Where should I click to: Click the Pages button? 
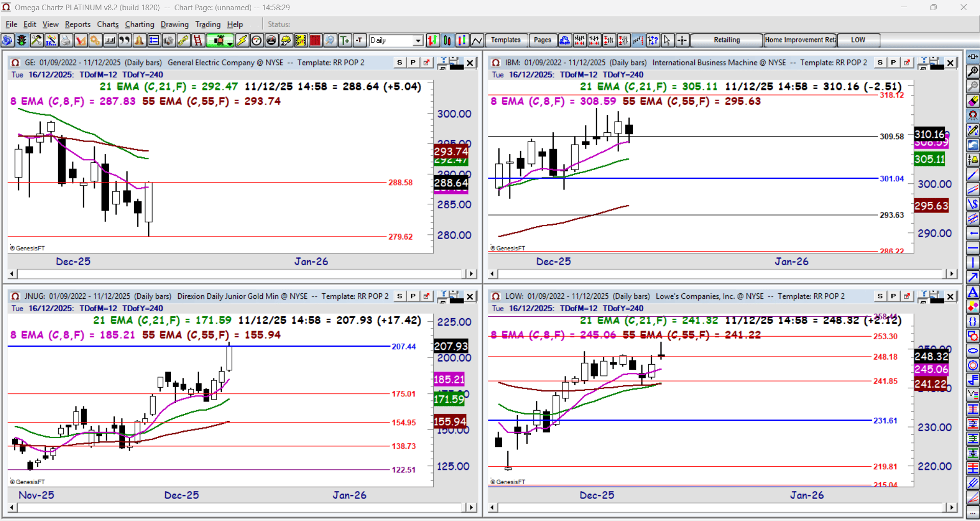click(543, 40)
